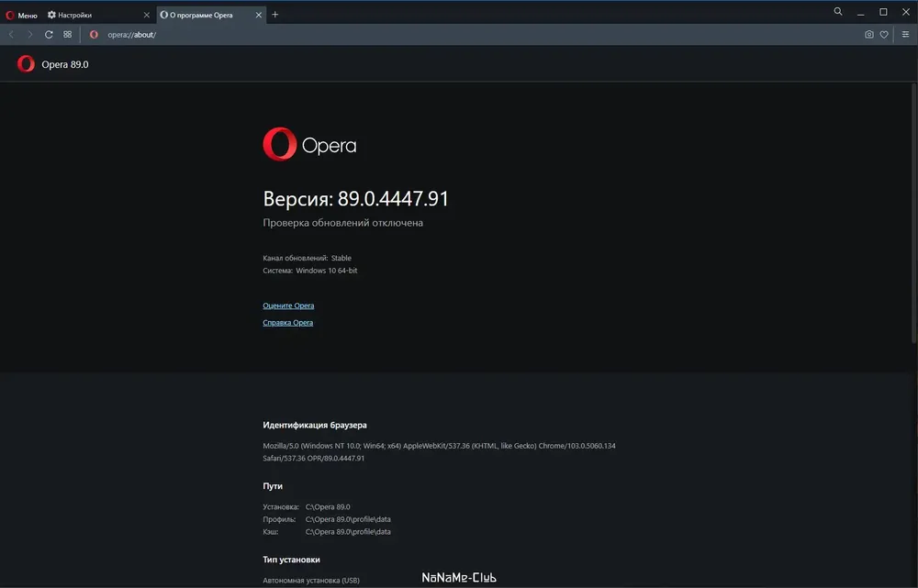Click the Opera icon in address bar
The height and width of the screenshot is (588, 918).
pos(94,35)
